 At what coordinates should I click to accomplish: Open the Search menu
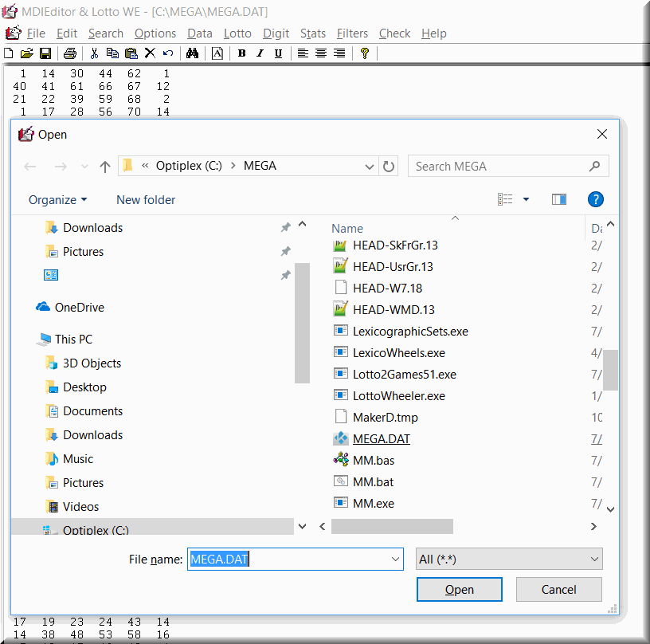click(x=106, y=33)
